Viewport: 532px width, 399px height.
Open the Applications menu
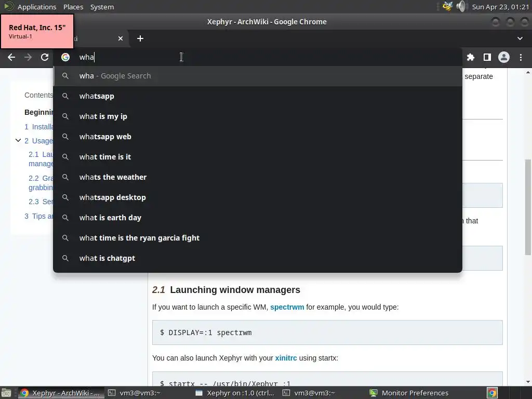click(x=37, y=7)
